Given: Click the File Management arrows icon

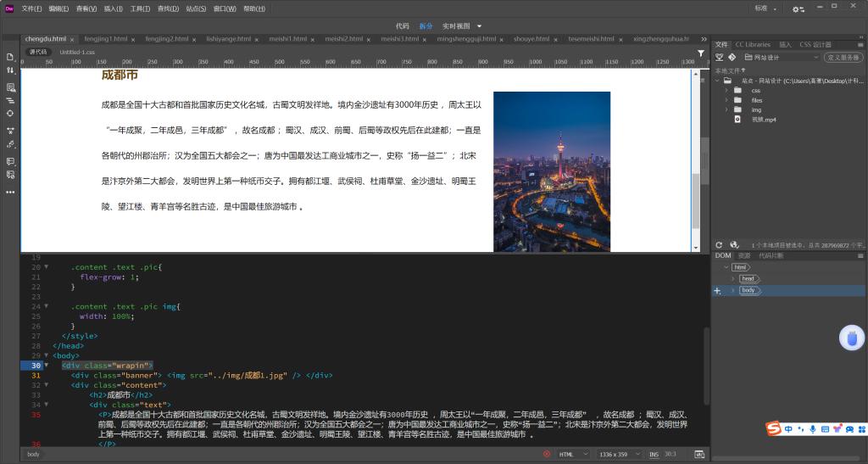Looking at the screenshot, I should (10, 72).
